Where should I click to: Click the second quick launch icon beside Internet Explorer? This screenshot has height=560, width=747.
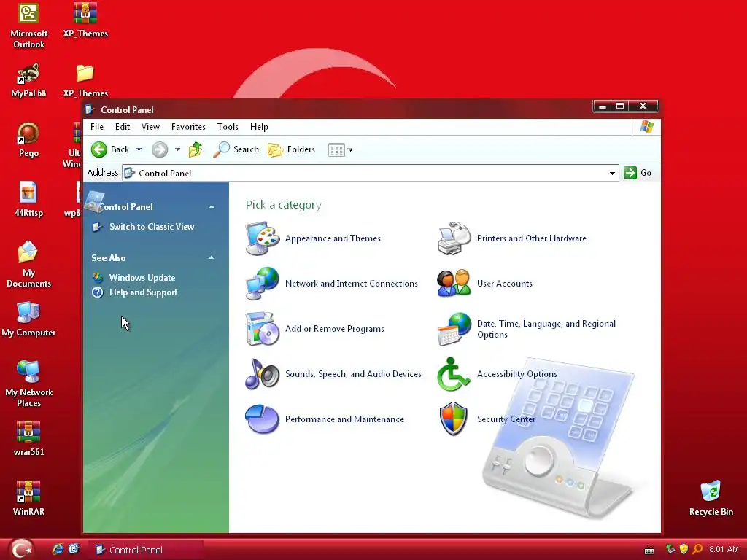pyautogui.click(x=74, y=550)
